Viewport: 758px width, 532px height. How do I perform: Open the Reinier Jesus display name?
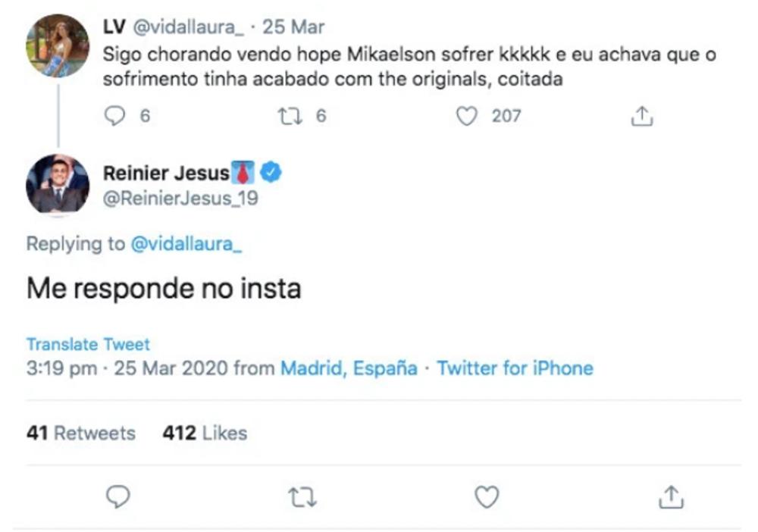165,174
